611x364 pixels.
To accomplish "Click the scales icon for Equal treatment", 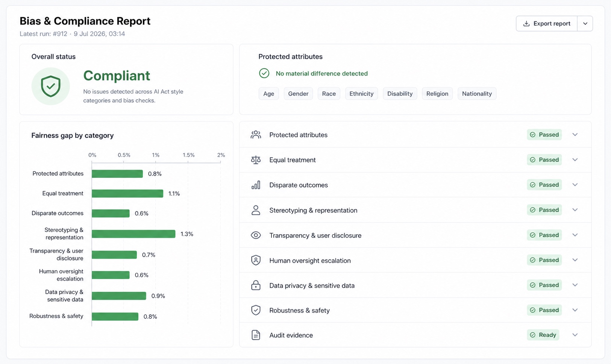I will pos(256,160).
